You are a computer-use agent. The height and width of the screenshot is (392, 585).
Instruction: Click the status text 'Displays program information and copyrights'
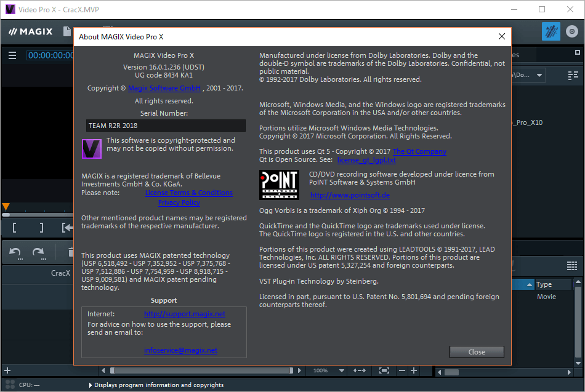tap(159, 385)
